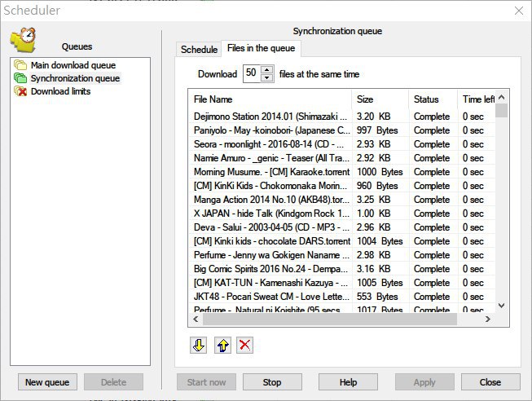532x401 pixels.
Task: Click the move down yellow arrow icon
Action: (x=198, y=346)
